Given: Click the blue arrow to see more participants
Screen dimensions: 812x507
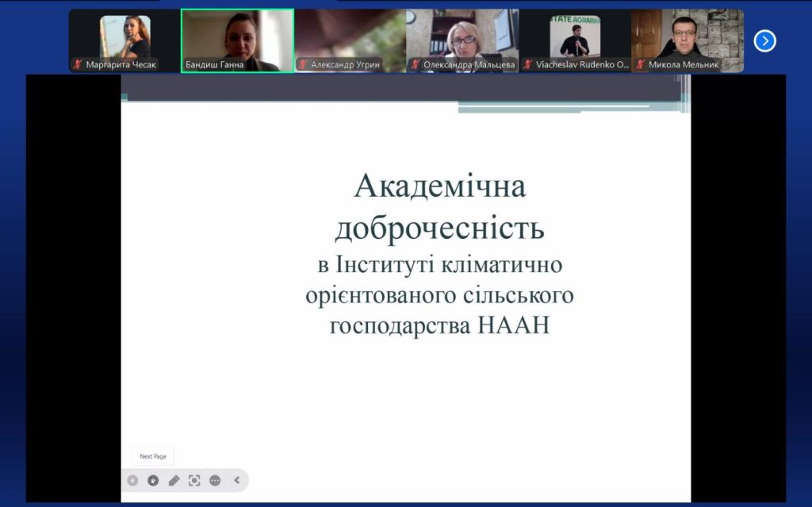Looking at the screenshot, I should 764,40.
